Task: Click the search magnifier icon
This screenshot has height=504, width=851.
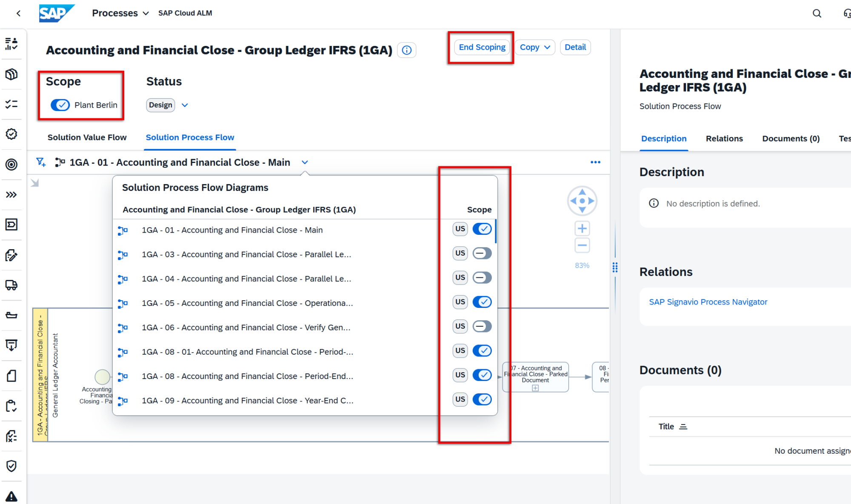Action: pos(817,13)
